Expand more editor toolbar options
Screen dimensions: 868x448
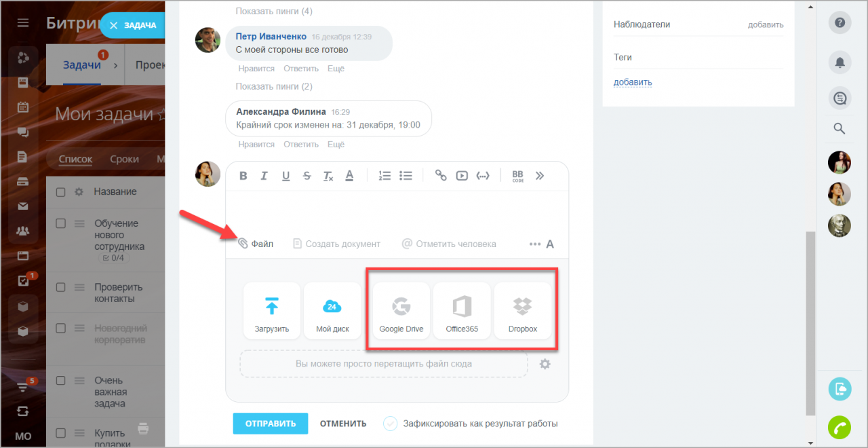[540, 176]
